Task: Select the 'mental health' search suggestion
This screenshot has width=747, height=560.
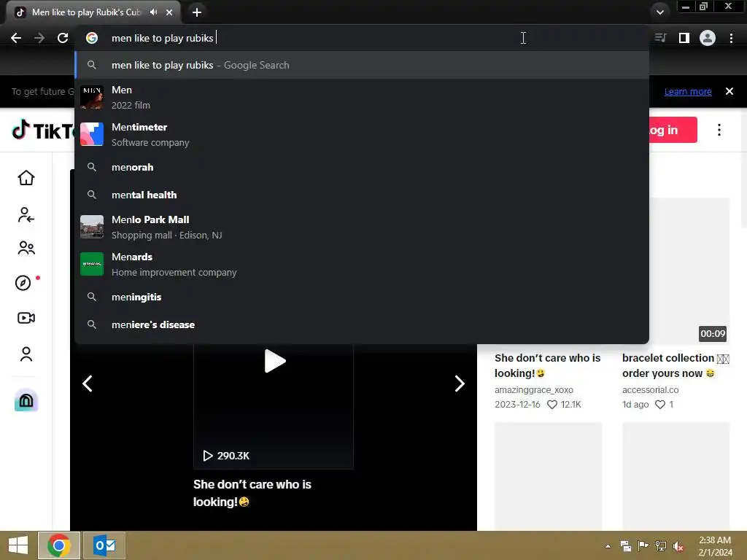Action: 362,195
